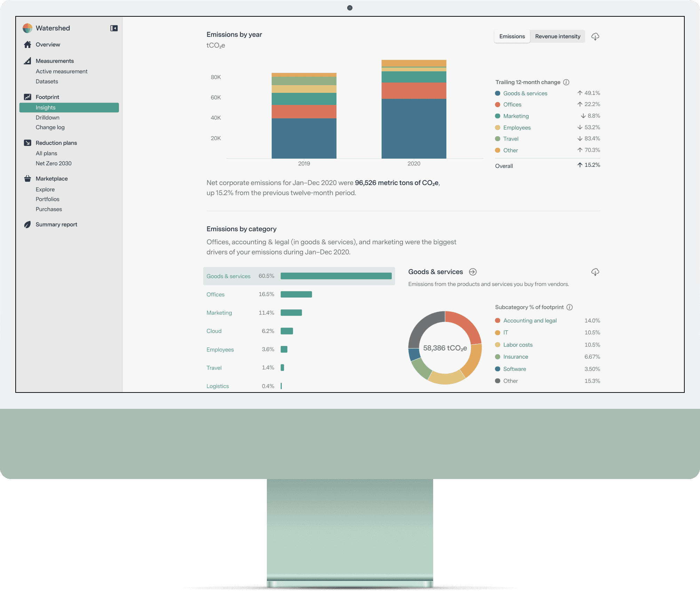Click info icon beside Subcategory % of footprint
The width and height of the screenshot is (700, 591).
[570, 307]
